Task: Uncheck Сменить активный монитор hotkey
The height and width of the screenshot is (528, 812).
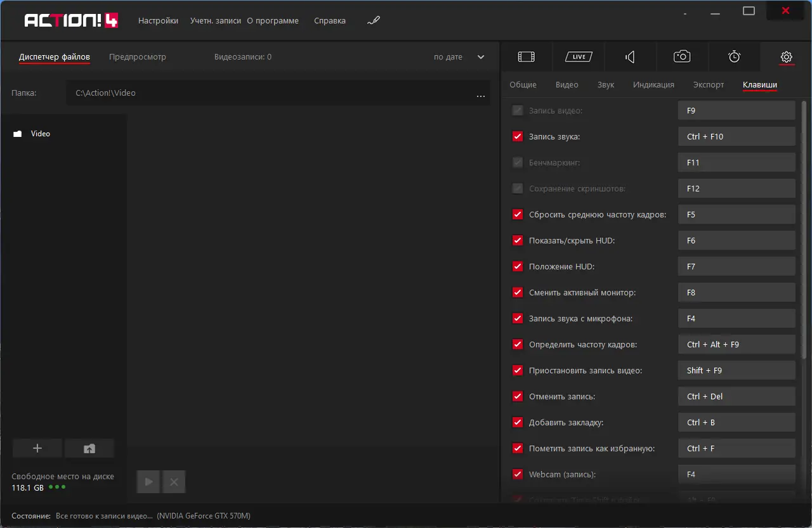Action: (x=518, y=292)
